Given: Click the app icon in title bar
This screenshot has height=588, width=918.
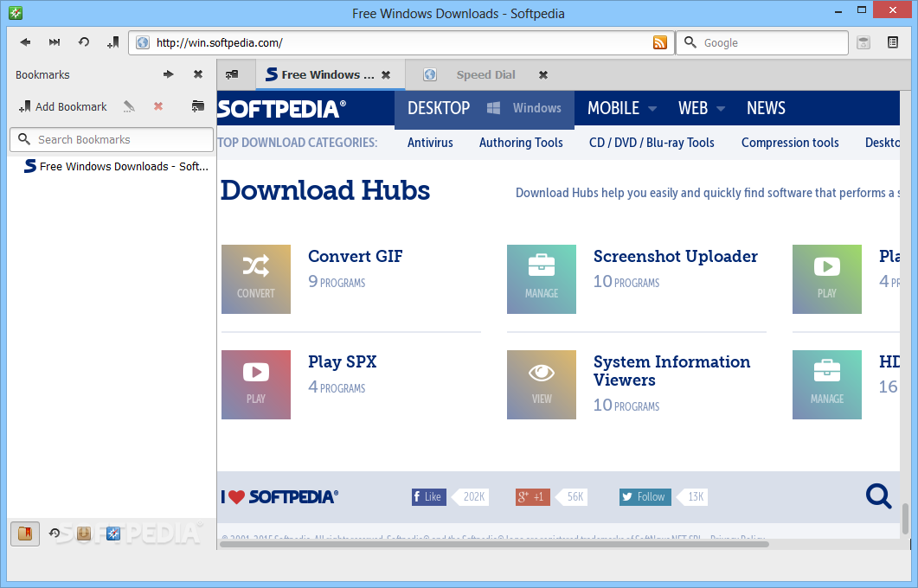Looking at the screenshot, I should tap(16, 12).
